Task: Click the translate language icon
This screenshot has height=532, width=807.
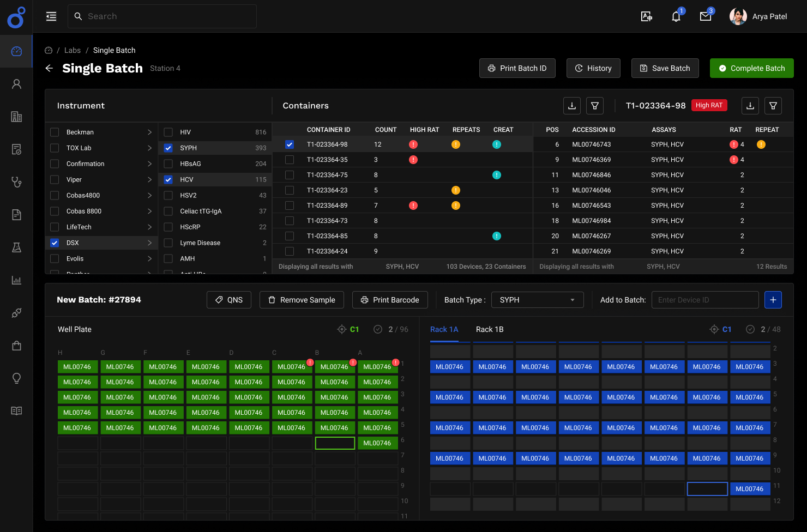Action: [x=647, y=16]
